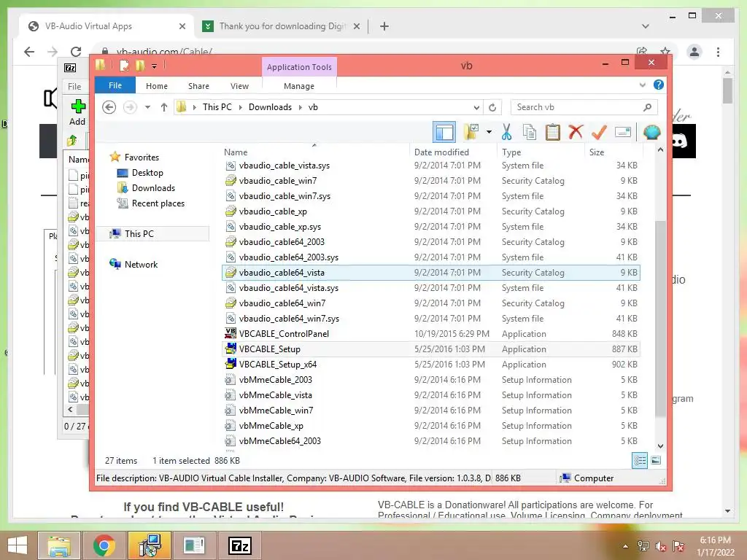Sort by Name column header
This screenshot has width=747, height=560.
click(314, 152)
